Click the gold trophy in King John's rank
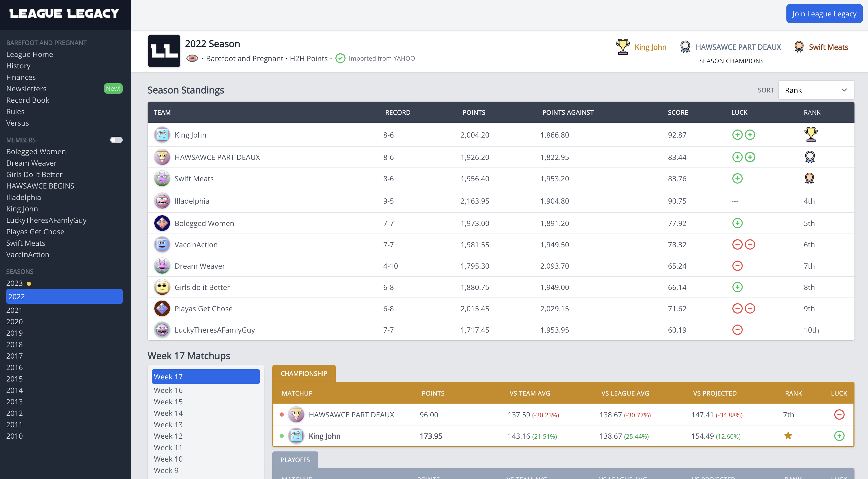This screenshot has width=868, height=479. pyautogui.click(x=811, y=134)
